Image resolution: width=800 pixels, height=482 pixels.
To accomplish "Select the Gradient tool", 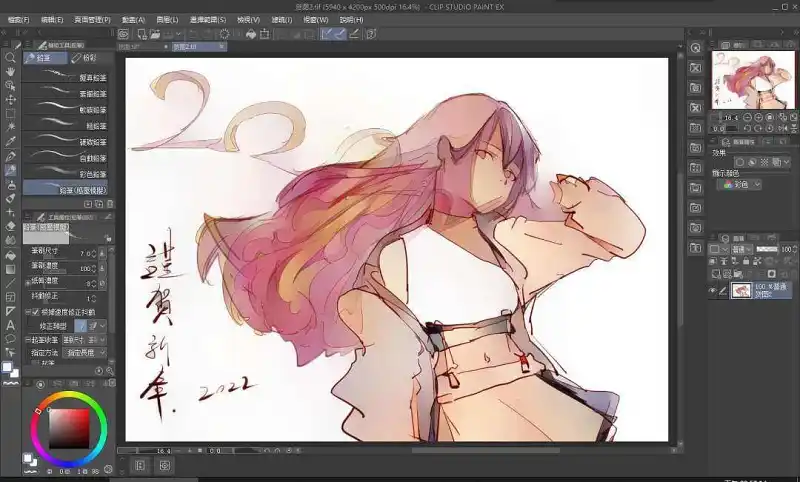I will click(x=10, y=269).
